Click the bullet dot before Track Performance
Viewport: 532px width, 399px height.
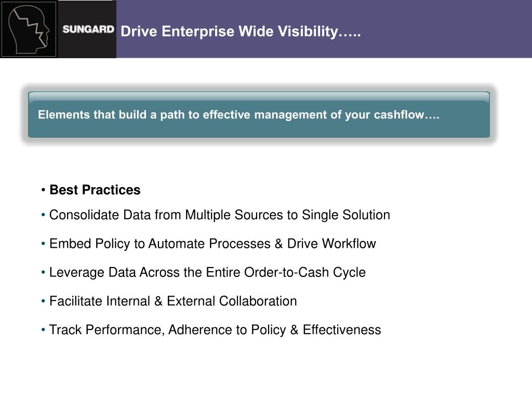(x=43, y=330)
